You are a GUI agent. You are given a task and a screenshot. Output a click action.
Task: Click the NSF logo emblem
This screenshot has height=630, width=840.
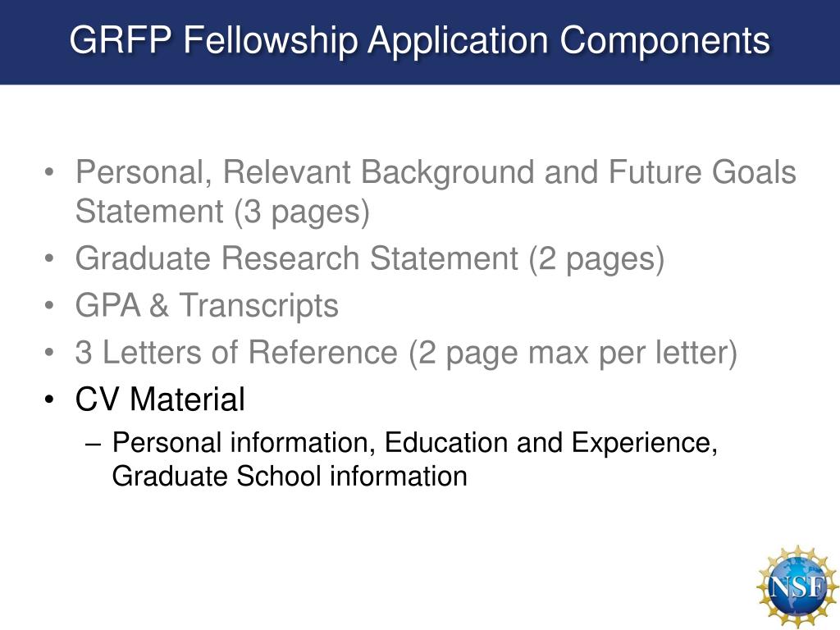797,587
